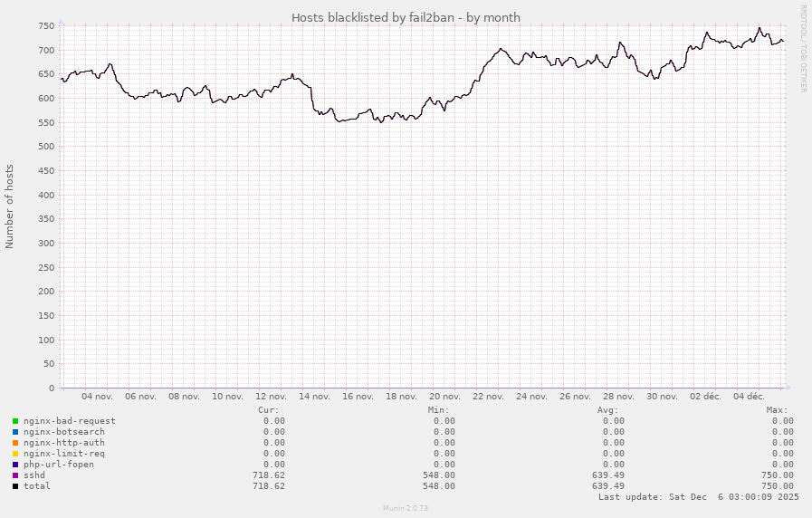Click the 'Cur:' column header

pyautogui.click(x=269, y=409)
